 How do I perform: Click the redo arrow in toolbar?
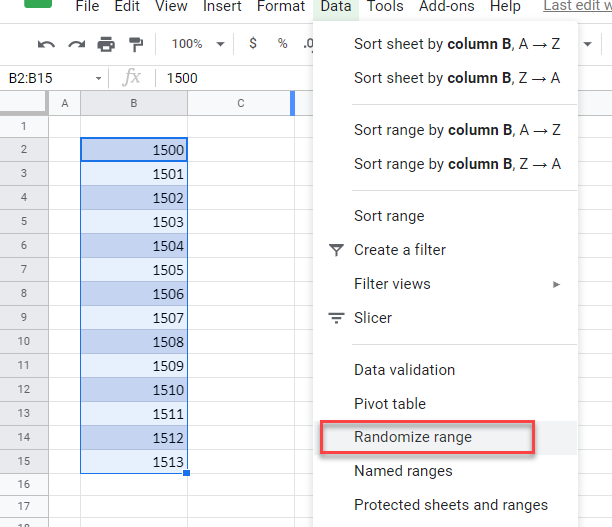click(76, 44)
